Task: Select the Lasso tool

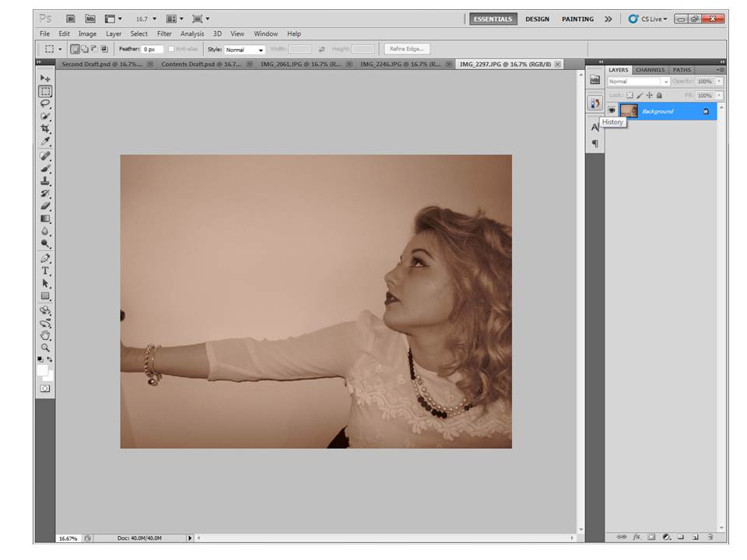Action: [x=45, y=103]
